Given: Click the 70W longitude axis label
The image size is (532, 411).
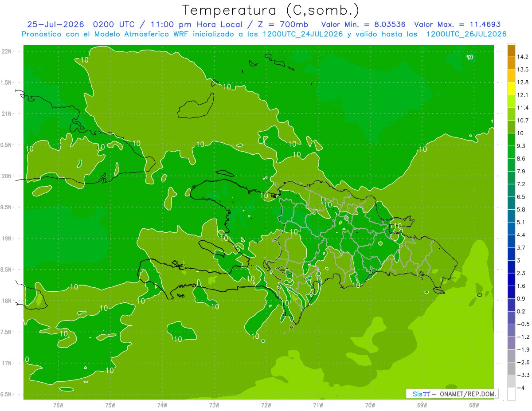Looking at the screenshot, I should pos(370,405).
